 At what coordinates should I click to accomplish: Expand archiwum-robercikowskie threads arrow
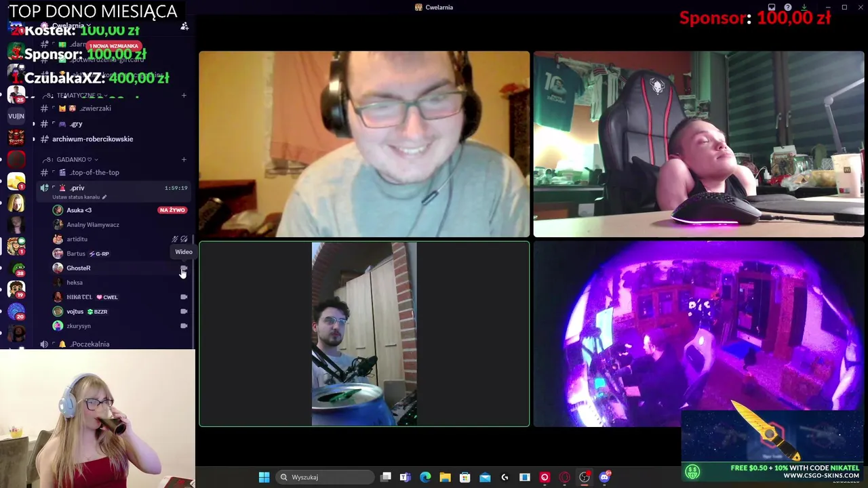click(x=33, y=139)
